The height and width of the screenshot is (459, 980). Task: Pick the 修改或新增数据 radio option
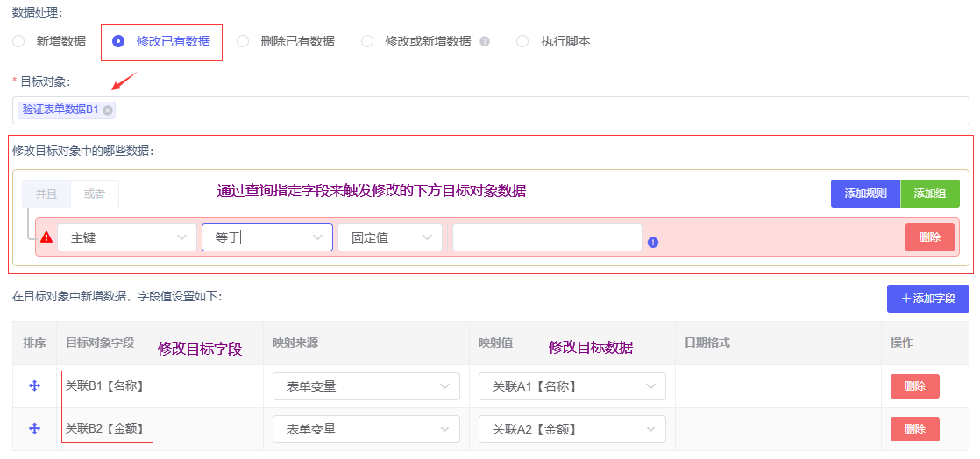(367, 41)
